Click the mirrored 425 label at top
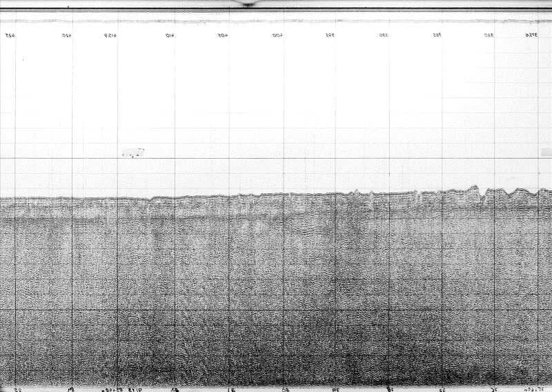This screenshot has height=392, width=552. (10, 35)
